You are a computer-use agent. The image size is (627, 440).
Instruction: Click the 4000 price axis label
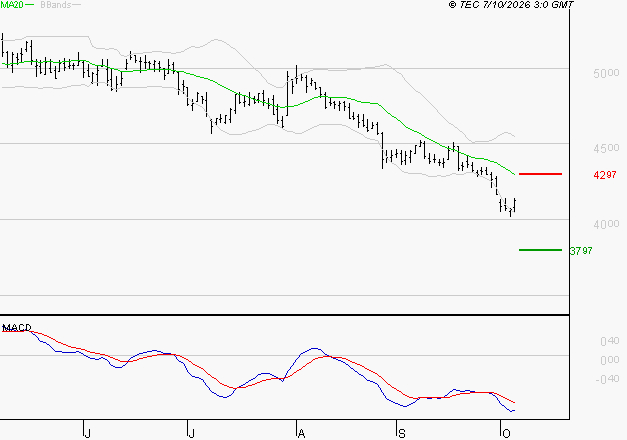tap(606, 224)
